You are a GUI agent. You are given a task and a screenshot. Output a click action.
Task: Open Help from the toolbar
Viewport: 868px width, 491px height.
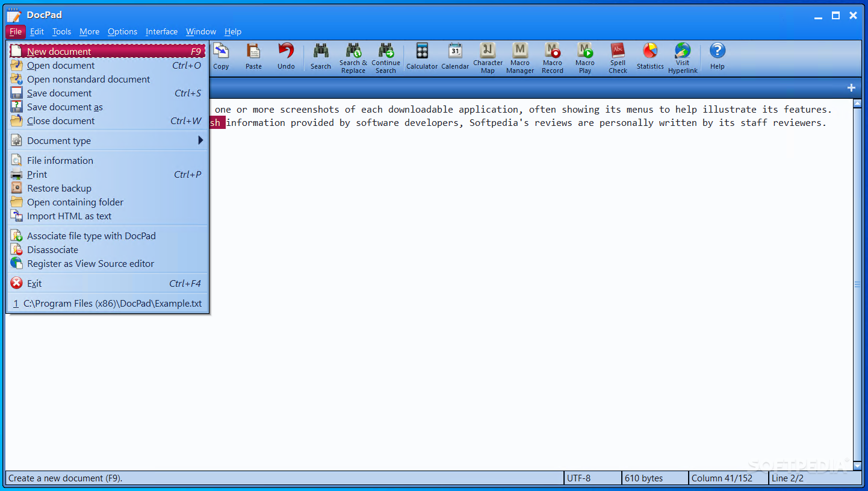[x=718, y=57]
